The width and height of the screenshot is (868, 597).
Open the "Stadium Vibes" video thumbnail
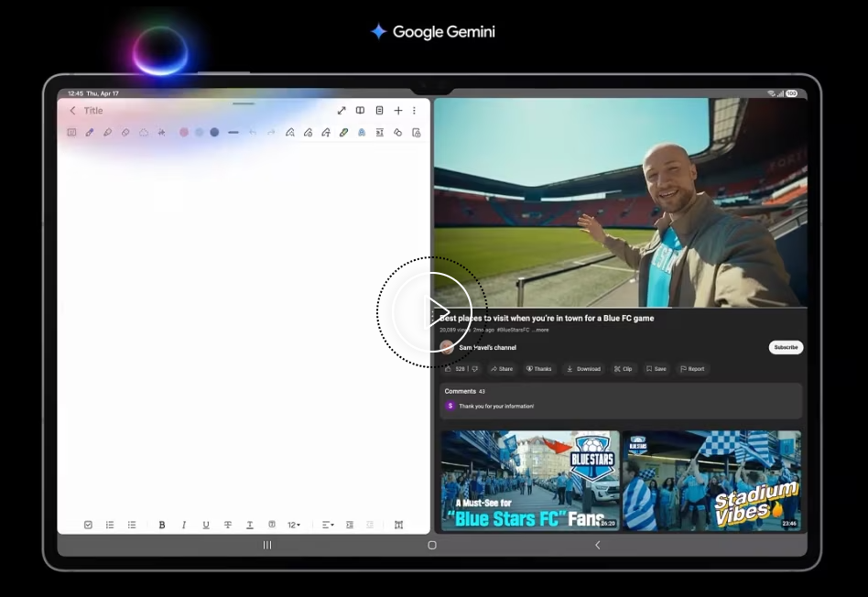[712, 481]
